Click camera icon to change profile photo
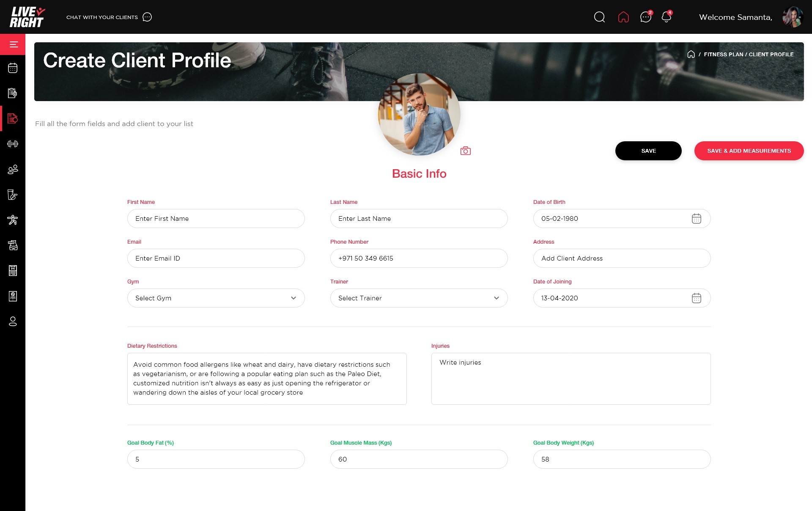This screenshot has width=812, height=511. 465,151
